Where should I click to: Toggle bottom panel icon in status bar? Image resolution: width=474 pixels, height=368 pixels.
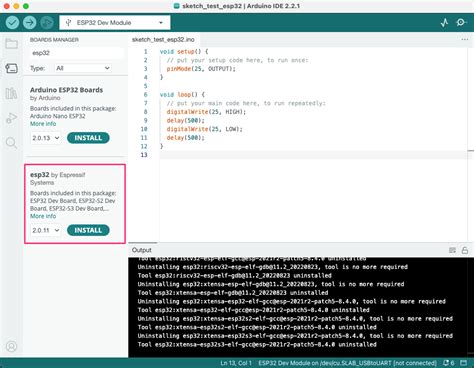coord(464,363)
